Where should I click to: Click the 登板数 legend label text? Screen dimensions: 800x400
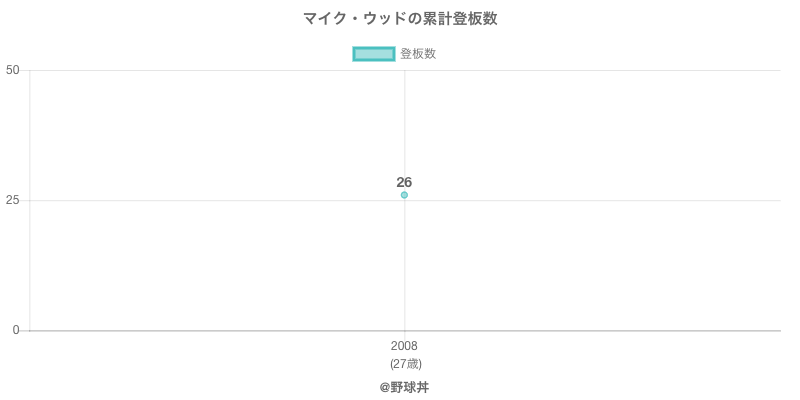pos(418,54)
